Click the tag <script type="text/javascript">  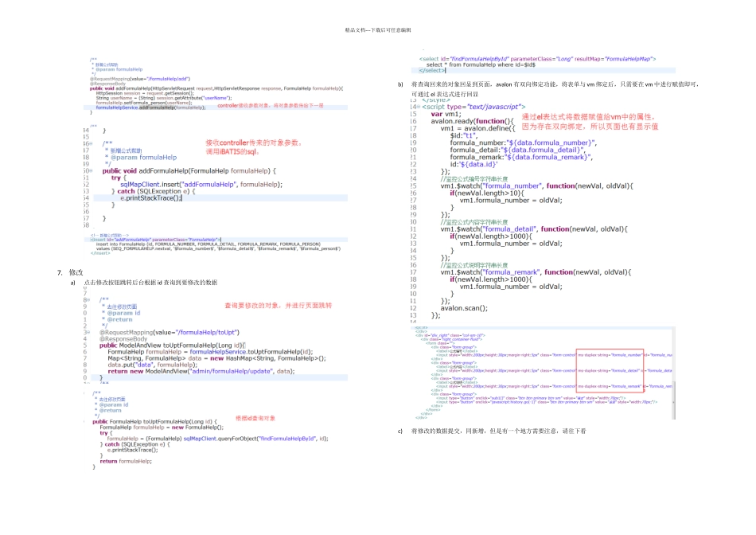pos(473,107)
